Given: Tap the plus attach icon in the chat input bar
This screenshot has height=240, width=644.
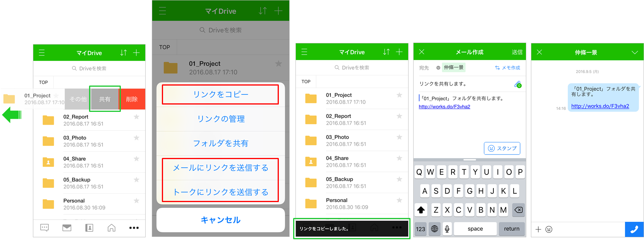Looking at the screenshot, I should pyautogui.click(x=538, y=230).
